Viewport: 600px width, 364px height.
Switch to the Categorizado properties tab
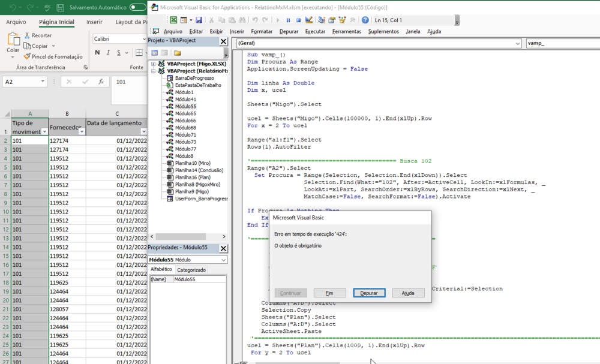(191, 270)
